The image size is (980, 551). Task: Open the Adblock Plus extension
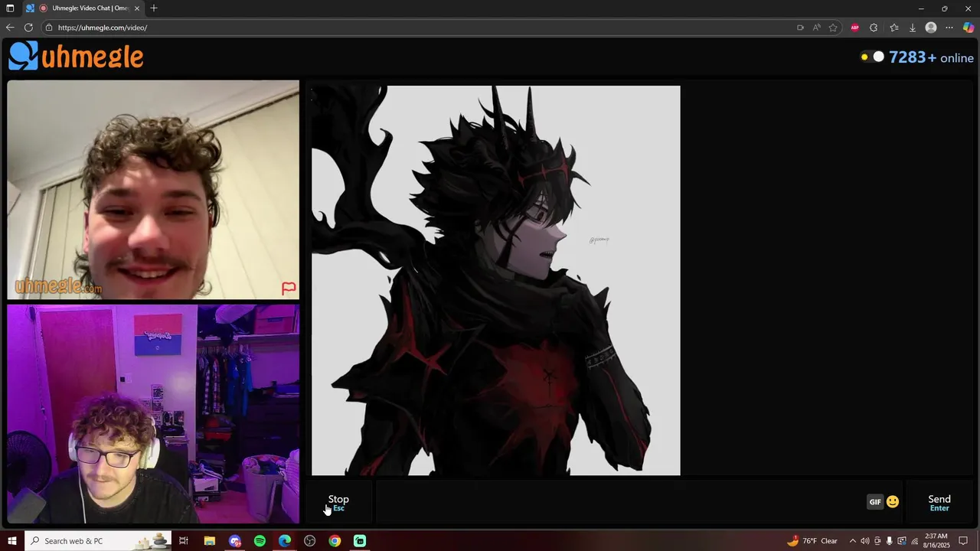(x=854, y=28)
